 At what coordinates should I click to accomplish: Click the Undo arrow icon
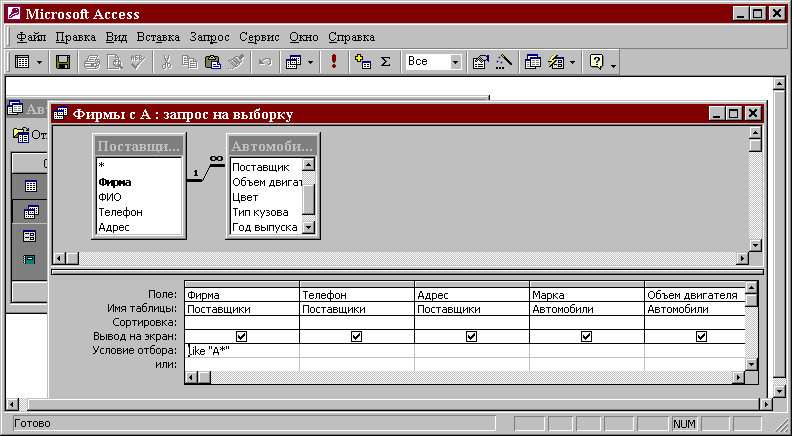[265, 62]
